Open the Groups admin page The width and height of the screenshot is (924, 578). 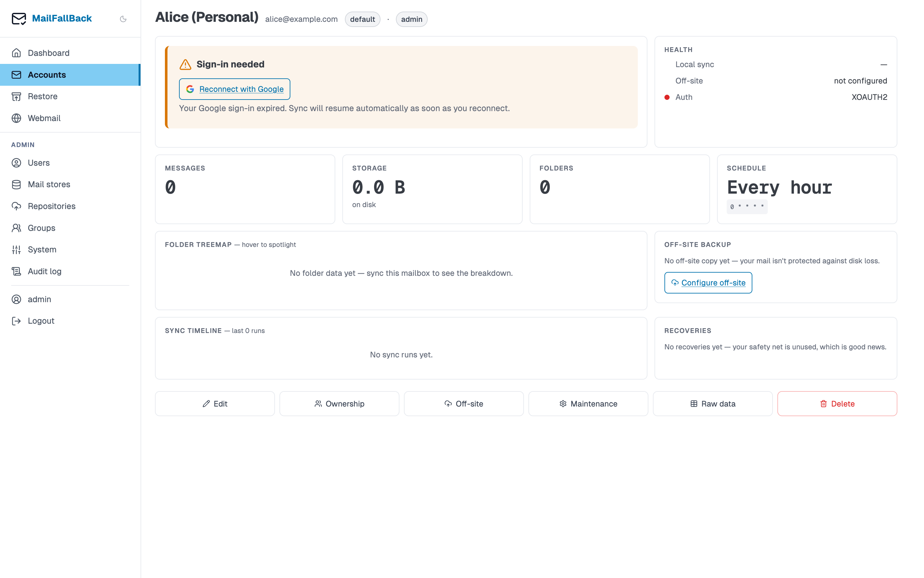coord(70,228)
